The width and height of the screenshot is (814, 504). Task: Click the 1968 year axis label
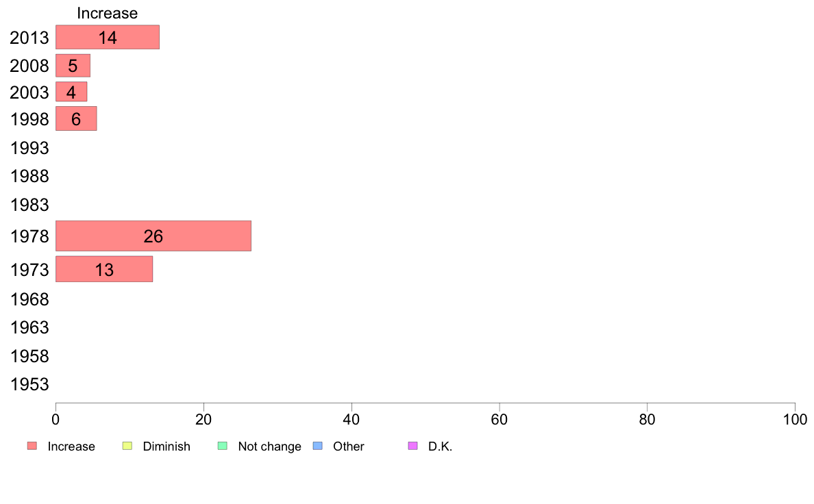(29, 299)
